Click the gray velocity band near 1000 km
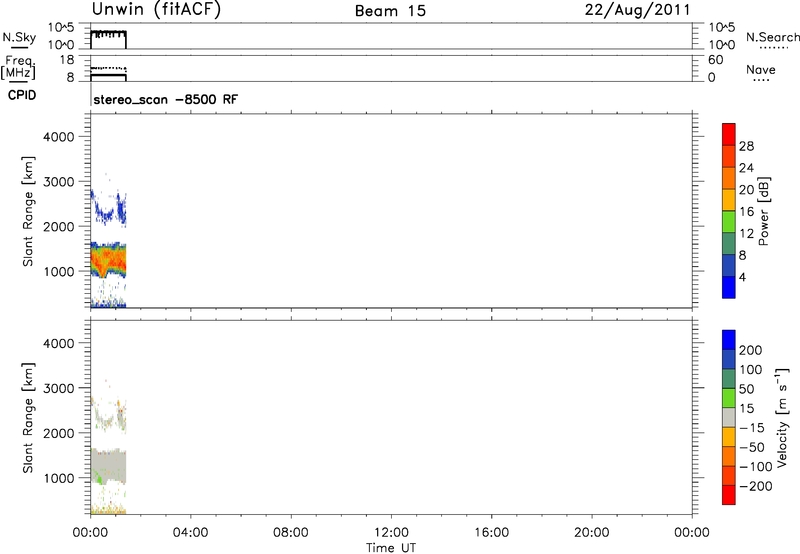 point(108,466)
